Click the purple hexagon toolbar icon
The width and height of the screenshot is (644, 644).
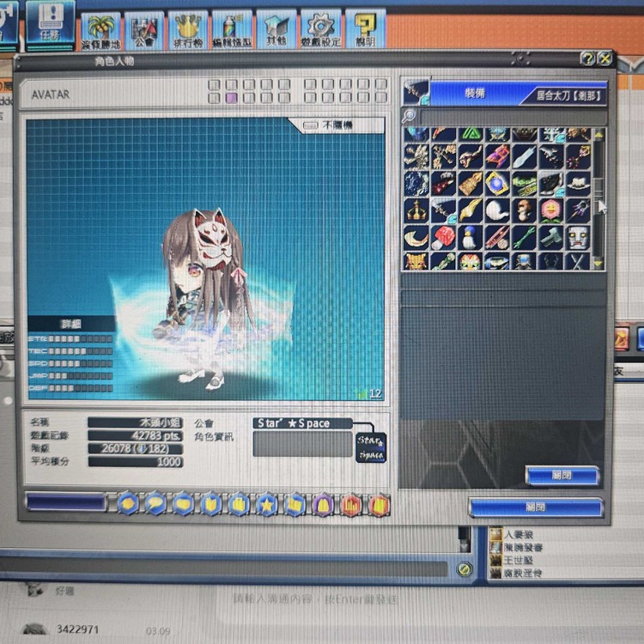coord(323,505)
